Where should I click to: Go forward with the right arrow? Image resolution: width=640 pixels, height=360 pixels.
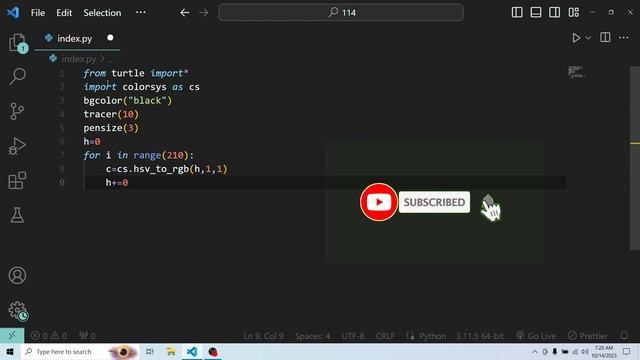(x=203, y=13)
